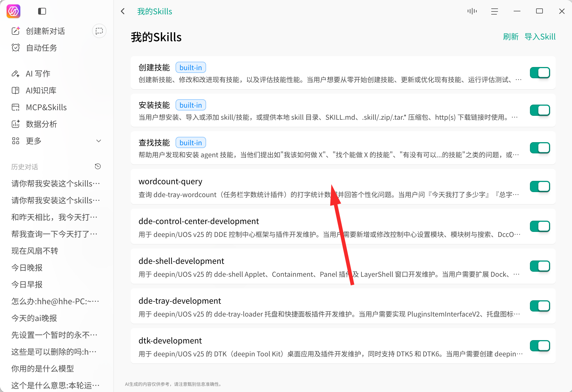572x392 pixels.
Task: Turn off wordcount-query toggle
Action: (x=540, y=187)
